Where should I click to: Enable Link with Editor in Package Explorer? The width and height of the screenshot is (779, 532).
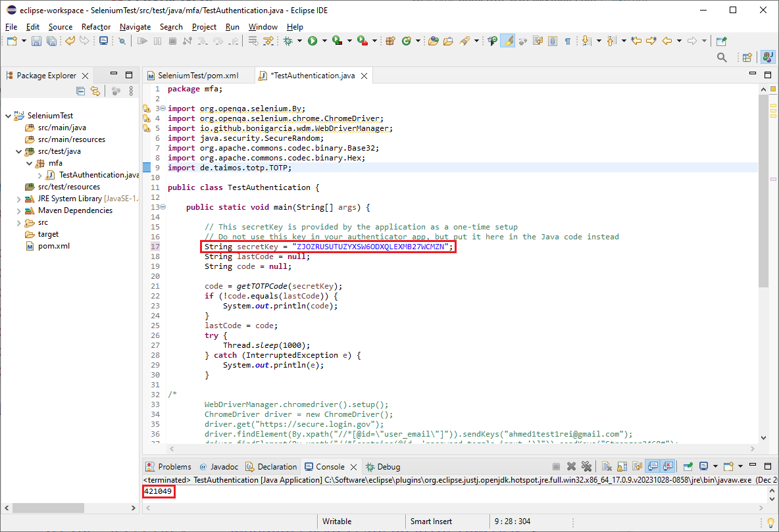[96, 91]
